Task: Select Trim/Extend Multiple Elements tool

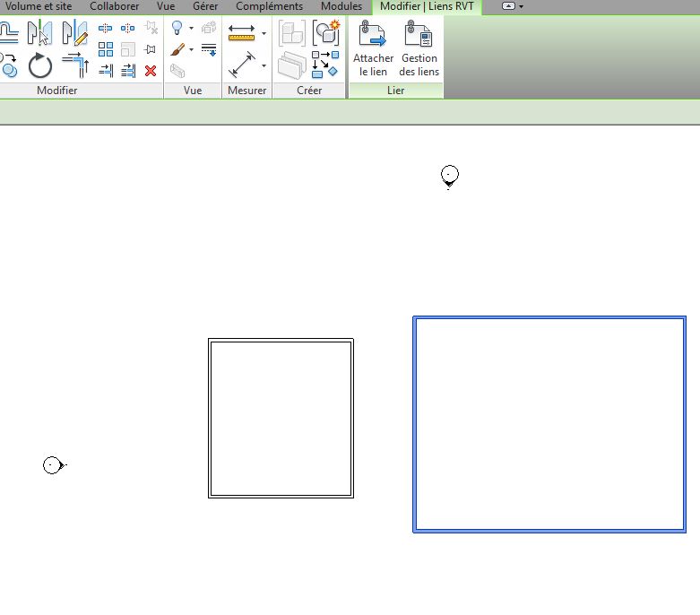Action: (128, 71)
